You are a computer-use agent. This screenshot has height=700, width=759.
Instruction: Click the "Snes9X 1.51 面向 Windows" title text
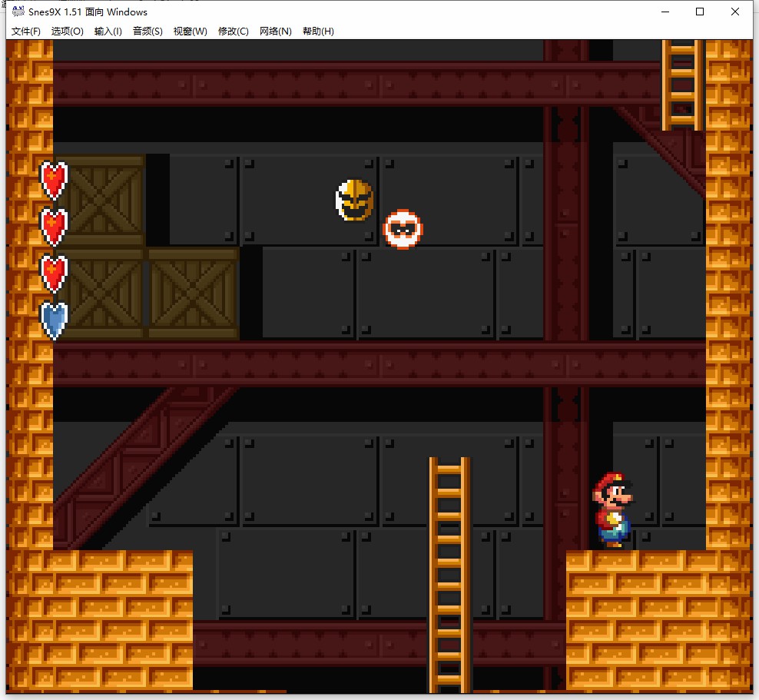(88, 12)
